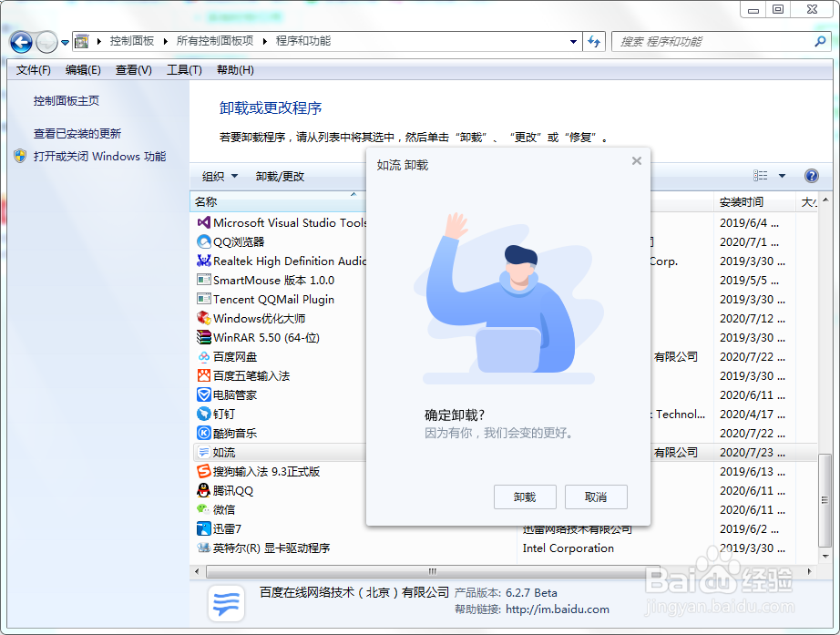Click the control panel icon in address bar
This screenshot has width=840, height=635.
[x=81, y=41]
